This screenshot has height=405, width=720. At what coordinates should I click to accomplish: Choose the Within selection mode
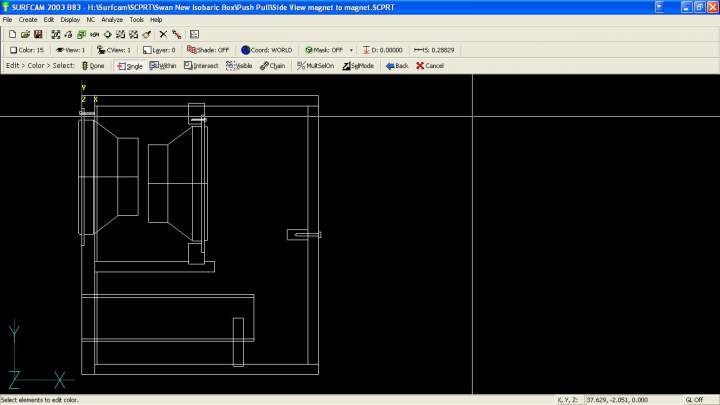click(163, 66)
